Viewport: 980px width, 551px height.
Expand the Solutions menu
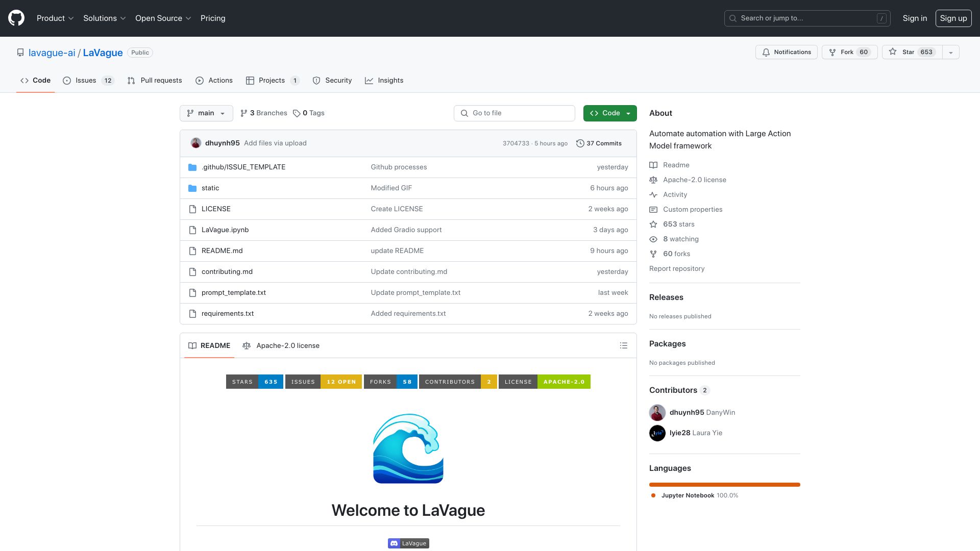105,18
